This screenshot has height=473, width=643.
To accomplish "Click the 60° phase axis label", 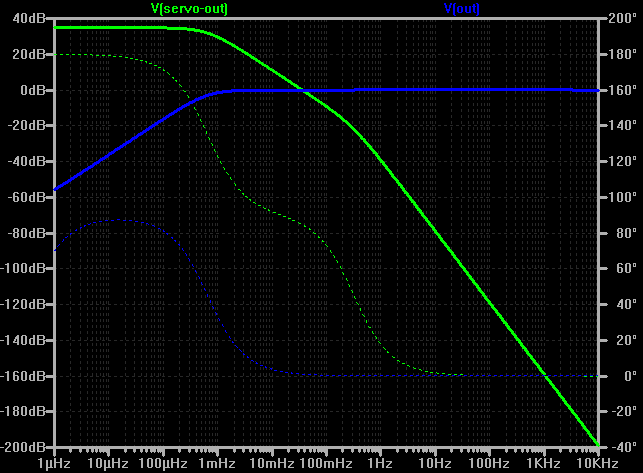I will pos(627,268).
